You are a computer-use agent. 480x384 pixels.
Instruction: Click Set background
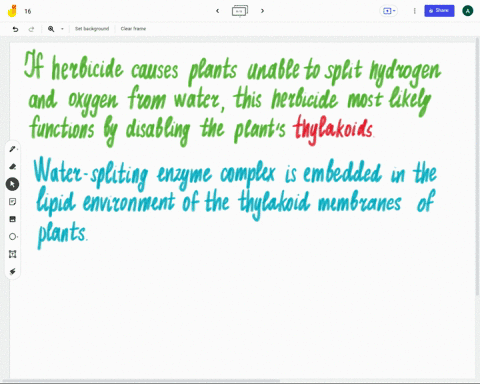[92, 29]
